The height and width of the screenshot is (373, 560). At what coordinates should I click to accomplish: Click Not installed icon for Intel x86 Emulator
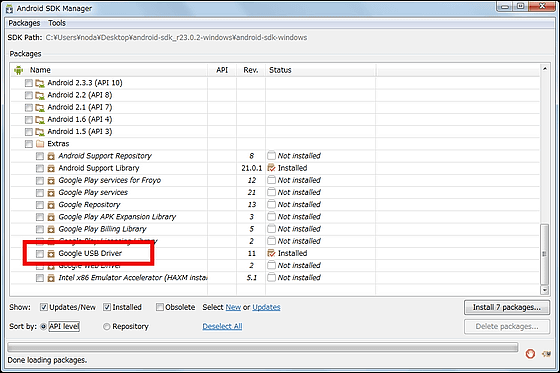click(271, 277)
